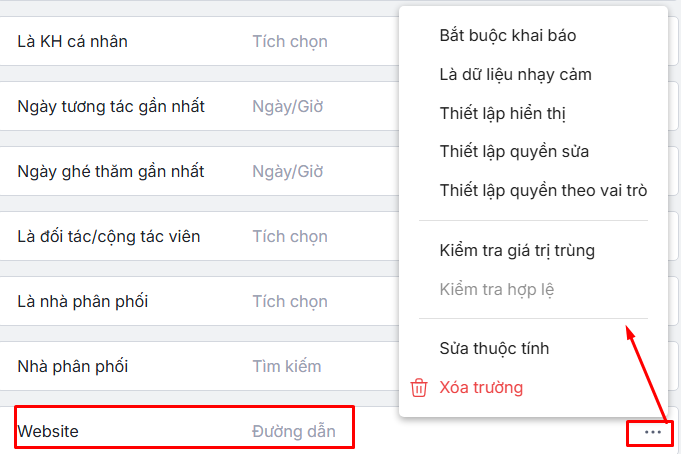Delete field via Xóa trường
Screen dimensions: 681x454
pyautogui.click(x=481, y=388)
